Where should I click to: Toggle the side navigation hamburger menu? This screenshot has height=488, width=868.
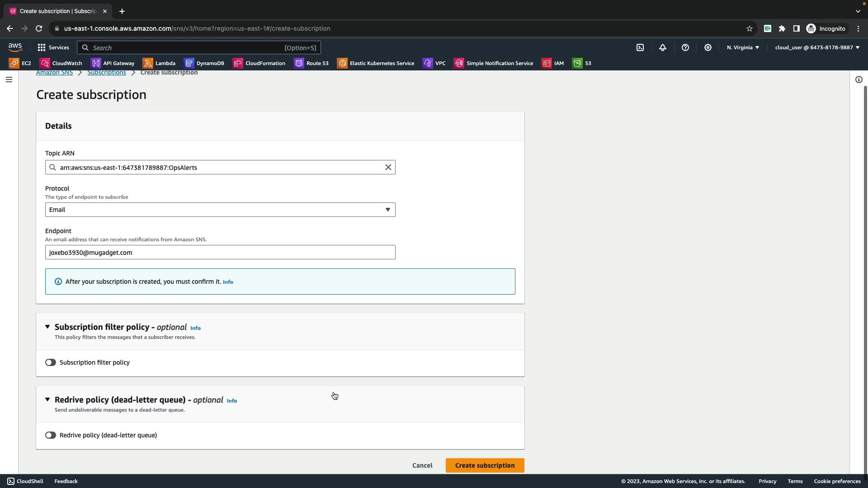point(9,80)
